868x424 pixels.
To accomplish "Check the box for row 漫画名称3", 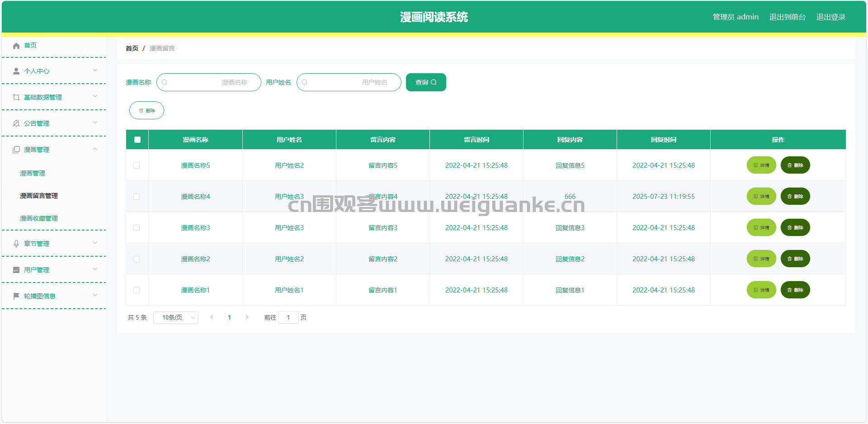I will coord(137,228).
